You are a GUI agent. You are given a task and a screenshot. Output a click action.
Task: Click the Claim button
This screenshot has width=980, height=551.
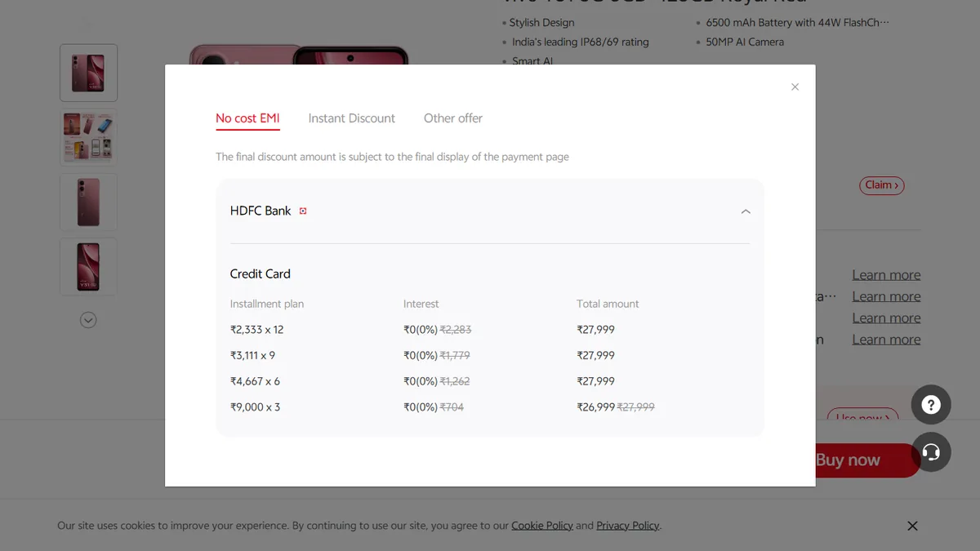coord(881,185)
